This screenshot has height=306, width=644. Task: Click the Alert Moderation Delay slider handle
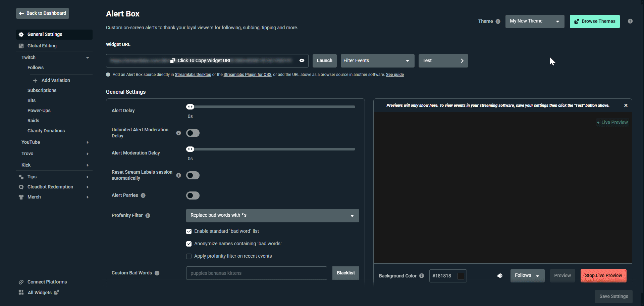(190, 149)
